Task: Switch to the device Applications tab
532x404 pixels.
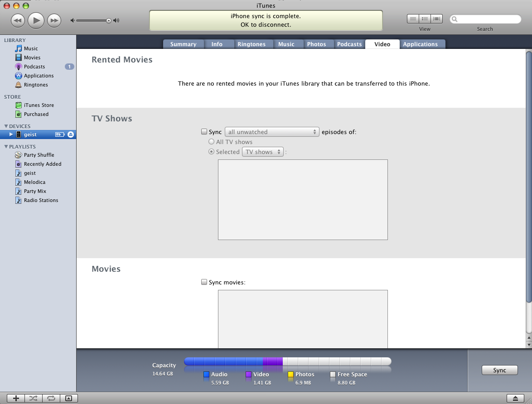Action: click(x=421, y=44)
